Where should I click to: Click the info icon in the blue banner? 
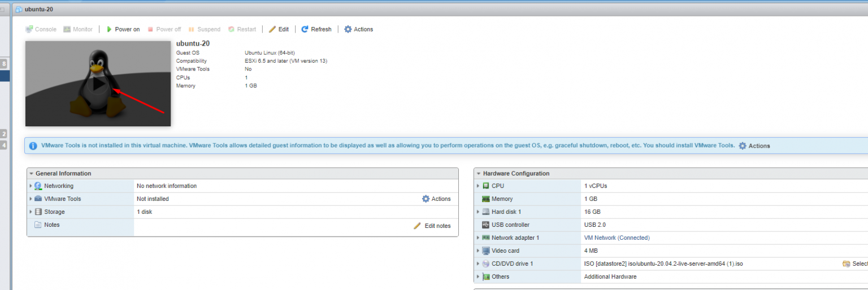tap(33, 146)
